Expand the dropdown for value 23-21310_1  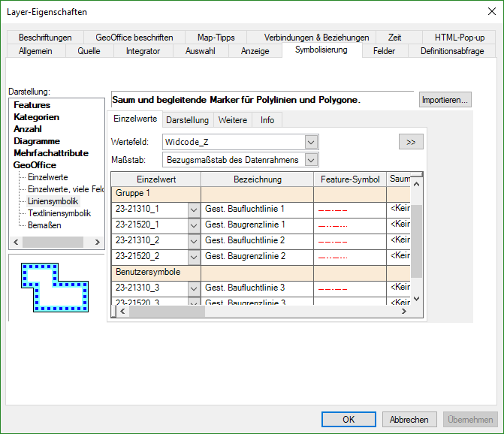tap(193, 209)
